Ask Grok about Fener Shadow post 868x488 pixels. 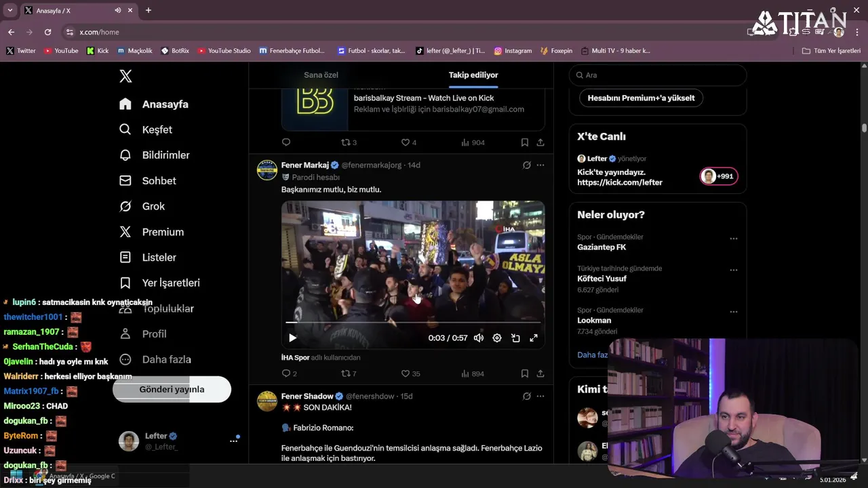[526, 396]
